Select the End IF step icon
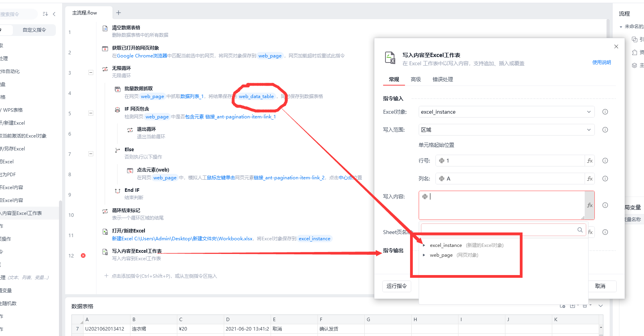This screenshot has width=644, height=336. click(x=118, y=191)
